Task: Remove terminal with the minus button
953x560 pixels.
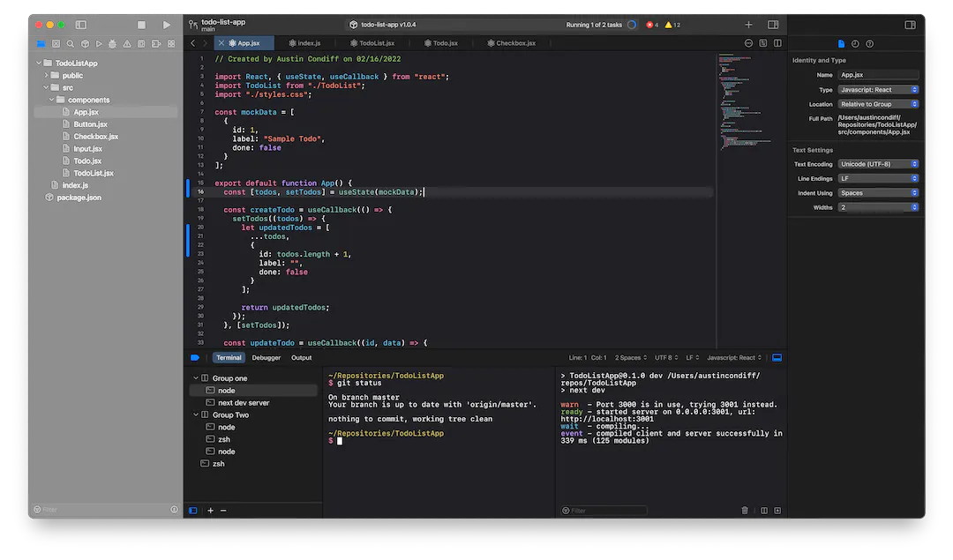Action: click(223, 511)
